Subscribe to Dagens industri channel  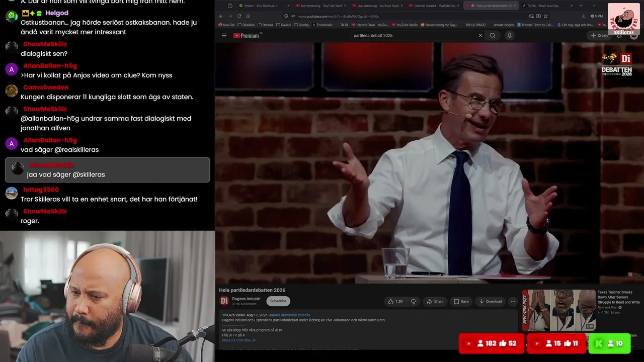point(278,301)
